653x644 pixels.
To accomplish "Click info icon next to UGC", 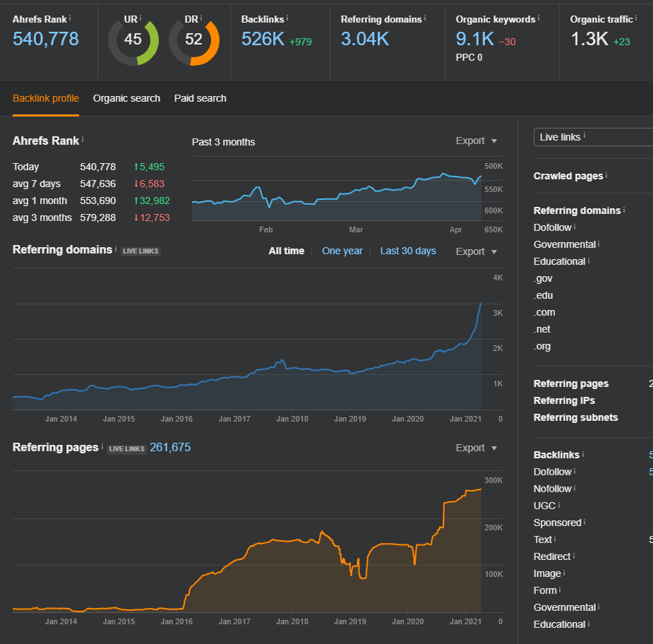I will 559,505.
